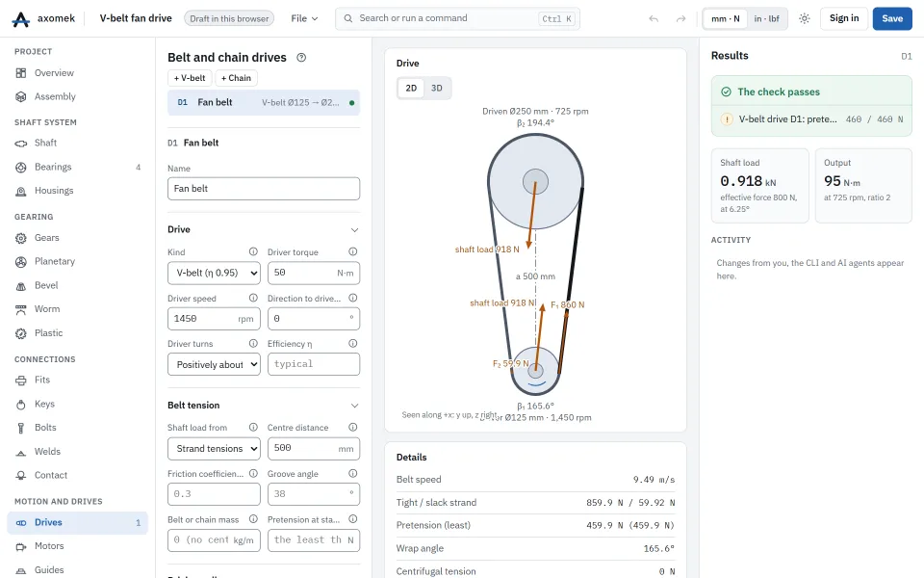
Task: Click the Save button
Action: pos(892,19)
